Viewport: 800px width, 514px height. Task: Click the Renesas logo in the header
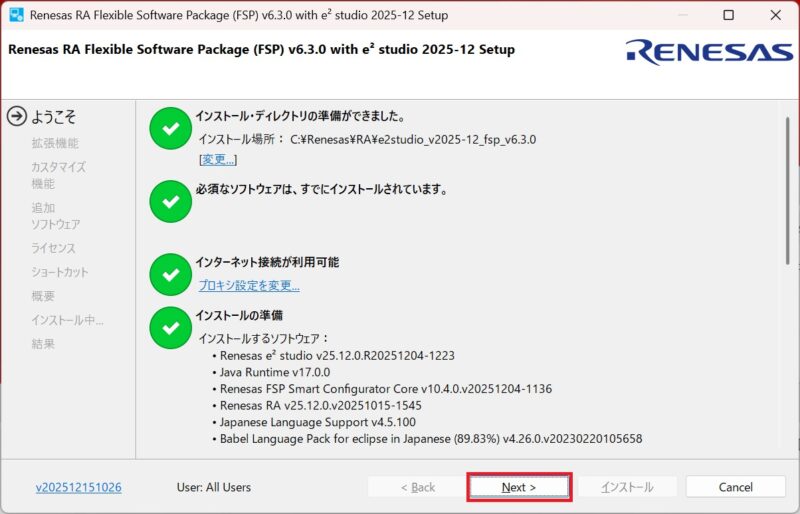(709, 53)
